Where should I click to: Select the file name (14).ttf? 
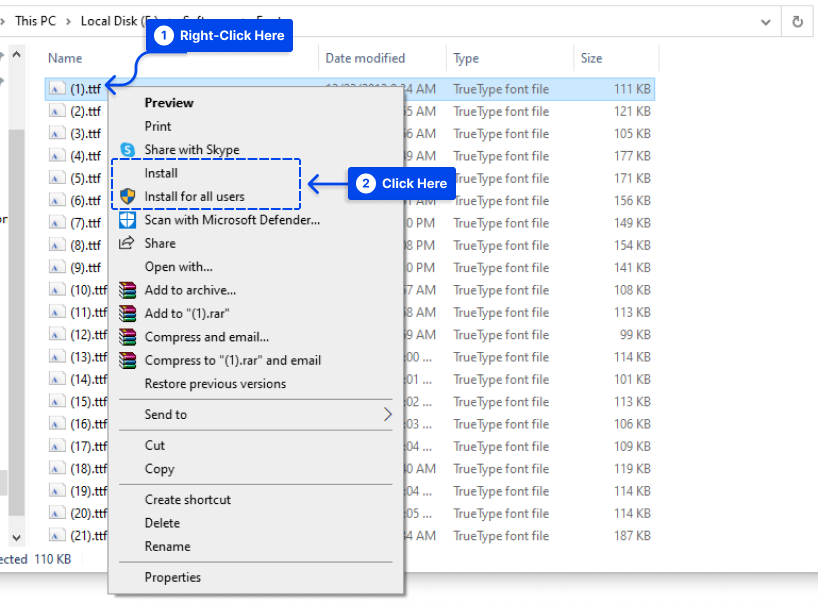click(x=89, y=379)
